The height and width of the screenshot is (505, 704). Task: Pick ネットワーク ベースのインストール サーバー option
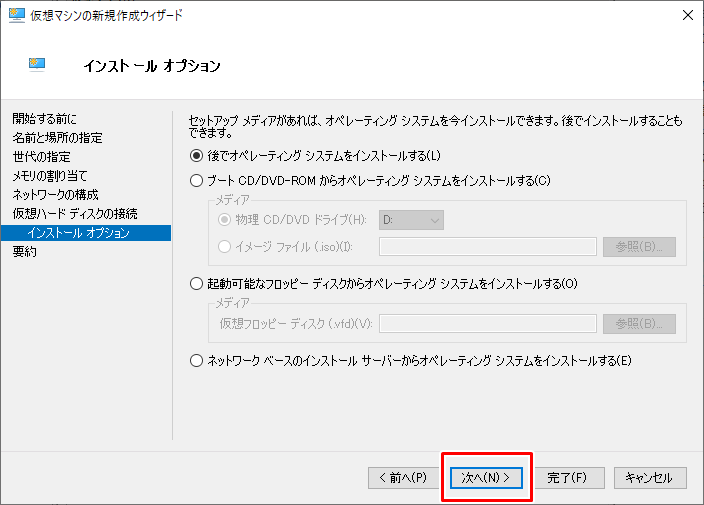(196, 361)
